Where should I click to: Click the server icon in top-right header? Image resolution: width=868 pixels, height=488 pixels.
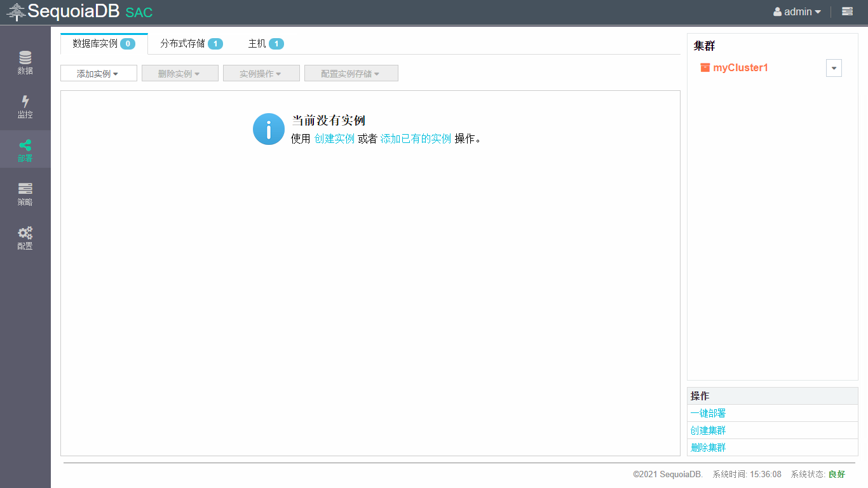click(x=847, y=11)
